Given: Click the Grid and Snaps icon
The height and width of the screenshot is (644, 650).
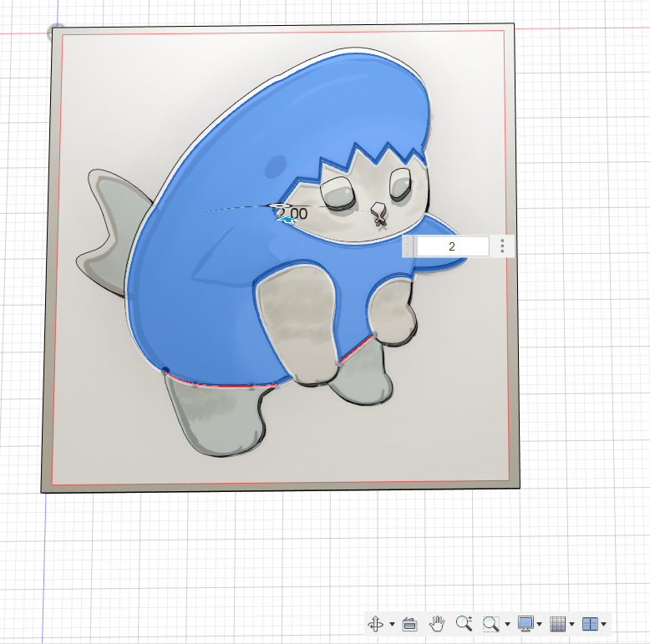Looking at the screenshot, I should click(x=557, y=624).
